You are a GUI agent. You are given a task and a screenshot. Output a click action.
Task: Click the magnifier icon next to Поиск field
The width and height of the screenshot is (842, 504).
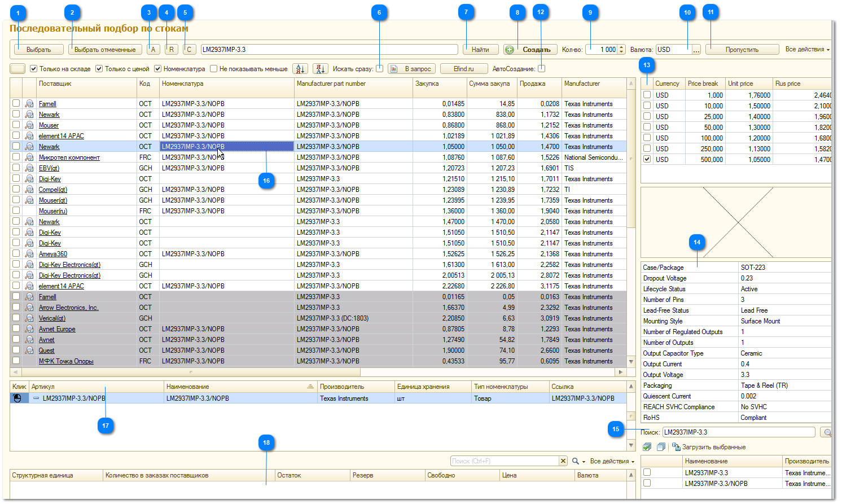coord(827,432)
